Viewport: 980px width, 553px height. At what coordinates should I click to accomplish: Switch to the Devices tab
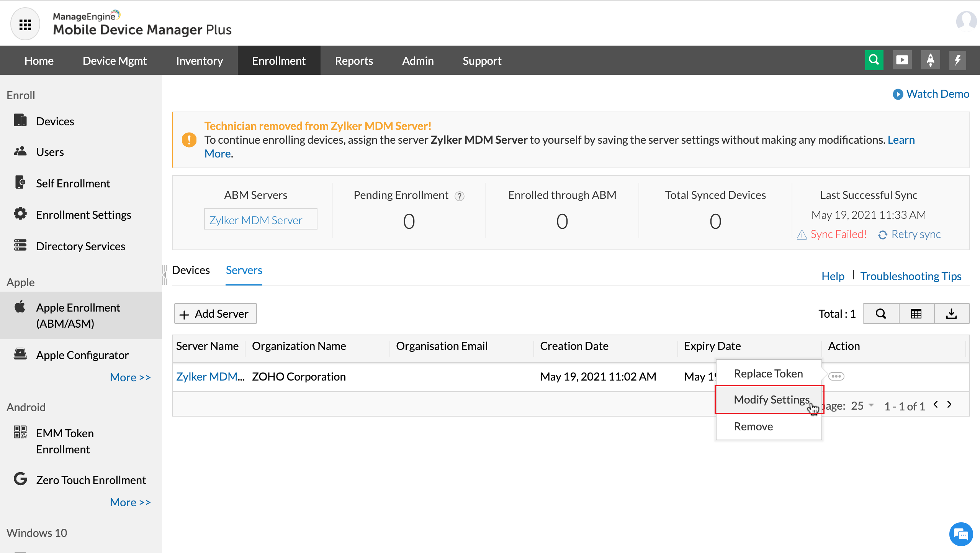[x=191, y=270]
